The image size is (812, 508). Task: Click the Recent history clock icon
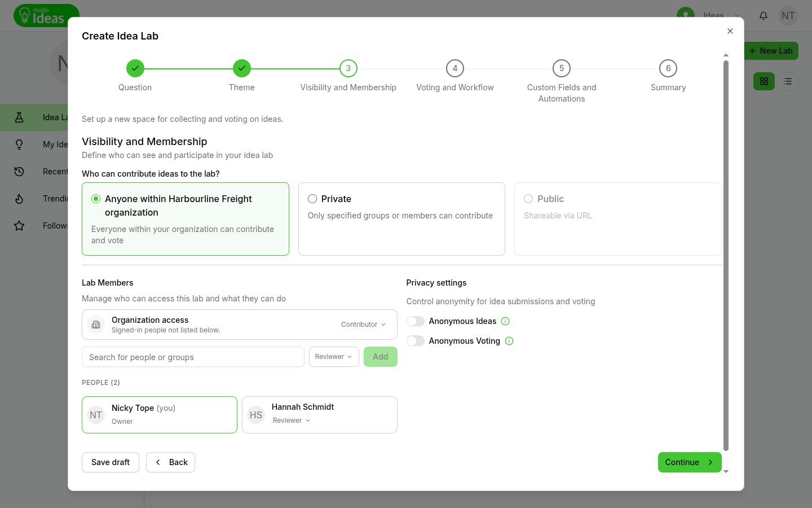pyautogui.click(x=19, y=172)
